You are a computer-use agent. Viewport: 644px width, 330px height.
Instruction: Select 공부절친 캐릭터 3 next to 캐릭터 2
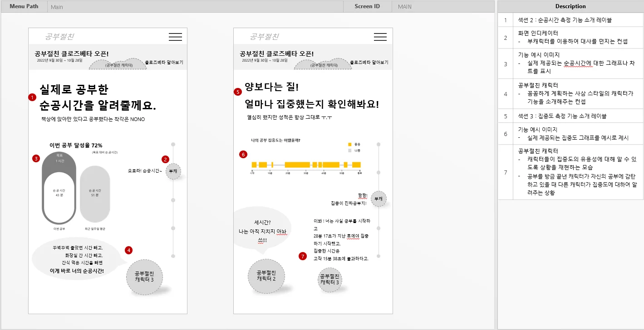[330, 279]
